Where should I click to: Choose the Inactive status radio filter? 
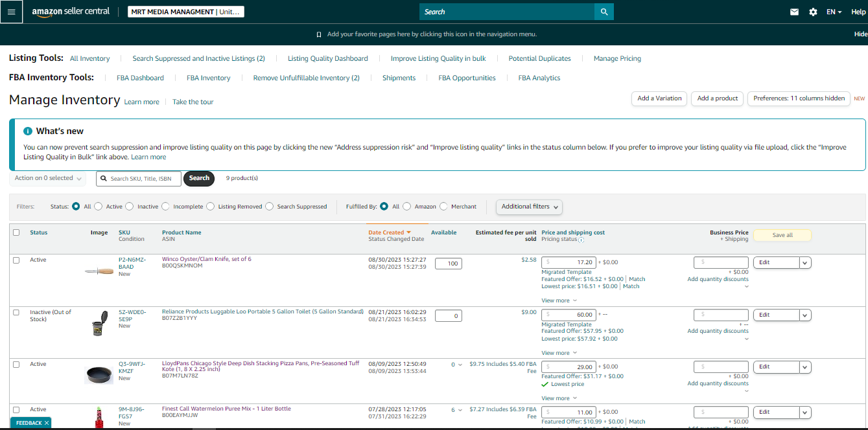click(x=130, y=207)
